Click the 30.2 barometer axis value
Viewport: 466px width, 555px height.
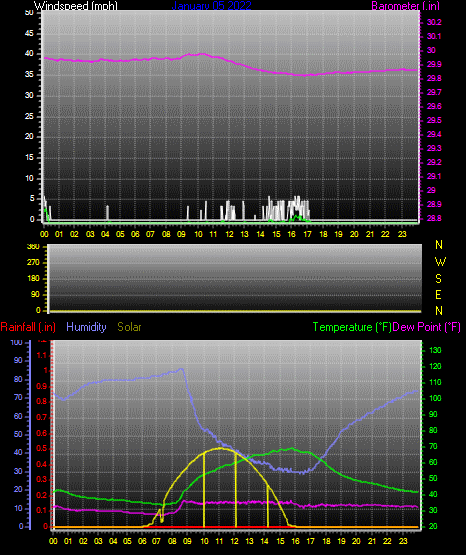pyautogui.click(x=434, y=22)
